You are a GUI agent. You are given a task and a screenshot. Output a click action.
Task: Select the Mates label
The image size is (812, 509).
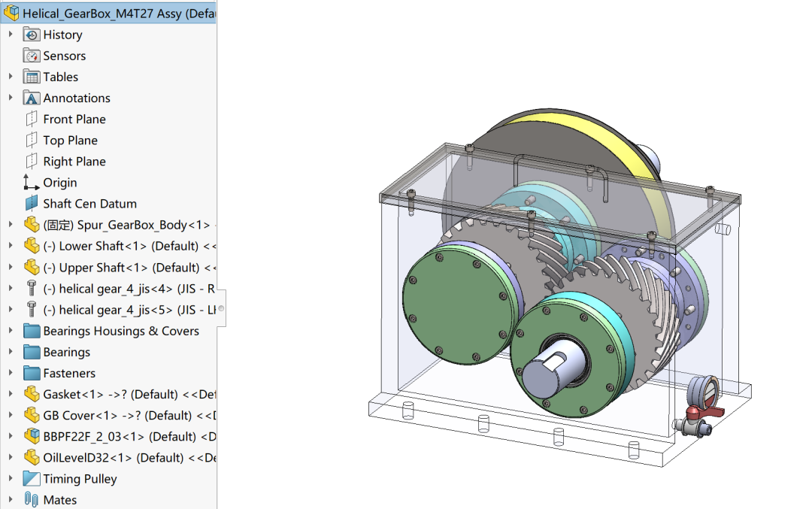pyautogui.click(x=60, y=500)
